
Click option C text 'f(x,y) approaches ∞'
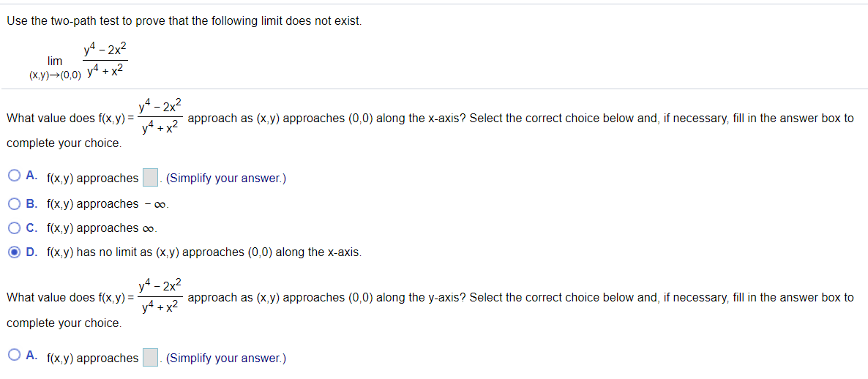102,228
